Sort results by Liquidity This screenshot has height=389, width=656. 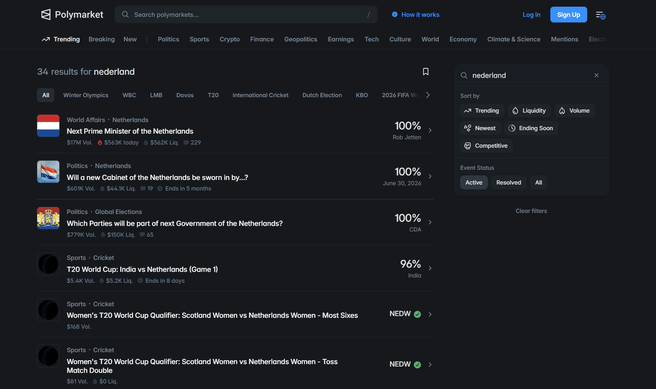coord(529,110)
